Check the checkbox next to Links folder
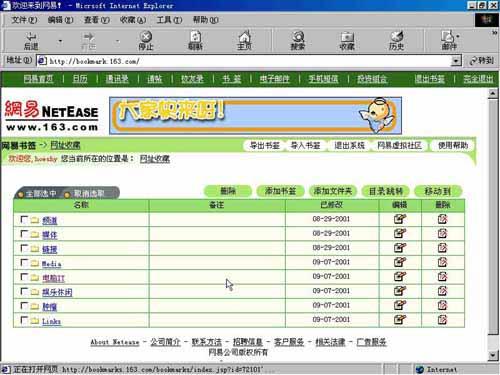The height and width of the screenshot is (375, 500). pos(24,320)
